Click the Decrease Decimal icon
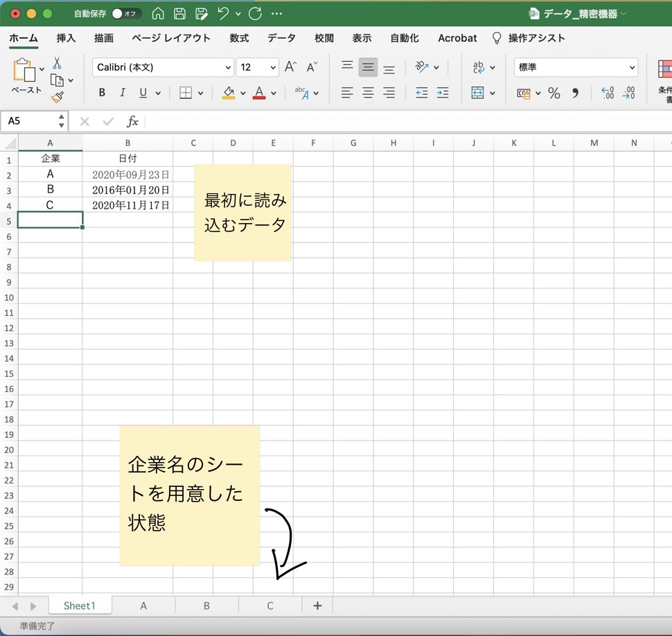The image size is (672, 636). pyautogui.click(x=629, y=93)
